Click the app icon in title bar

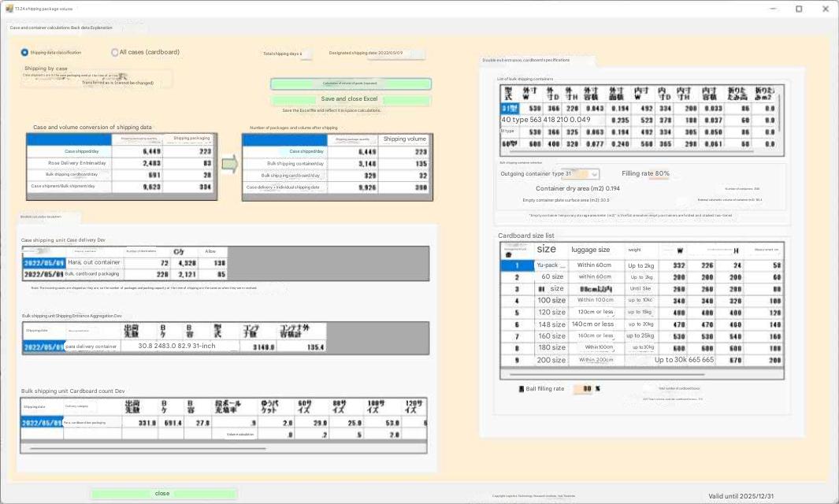coord(8,9)
